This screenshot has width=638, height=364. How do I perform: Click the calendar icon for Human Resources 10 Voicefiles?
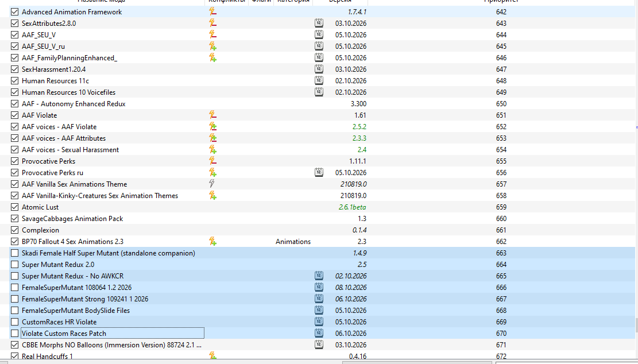(x=319, y=92)
